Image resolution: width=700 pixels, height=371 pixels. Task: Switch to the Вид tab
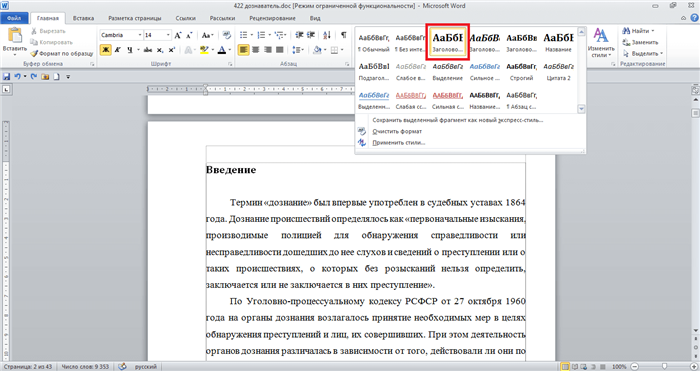click(x=315, y=18)
